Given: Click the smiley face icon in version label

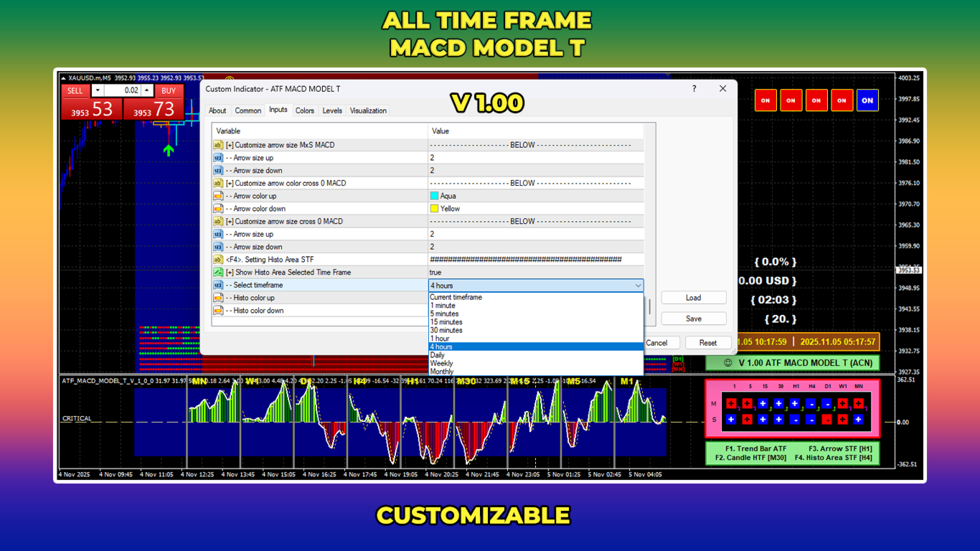Looking at the screenshot, I should [727, 362].
